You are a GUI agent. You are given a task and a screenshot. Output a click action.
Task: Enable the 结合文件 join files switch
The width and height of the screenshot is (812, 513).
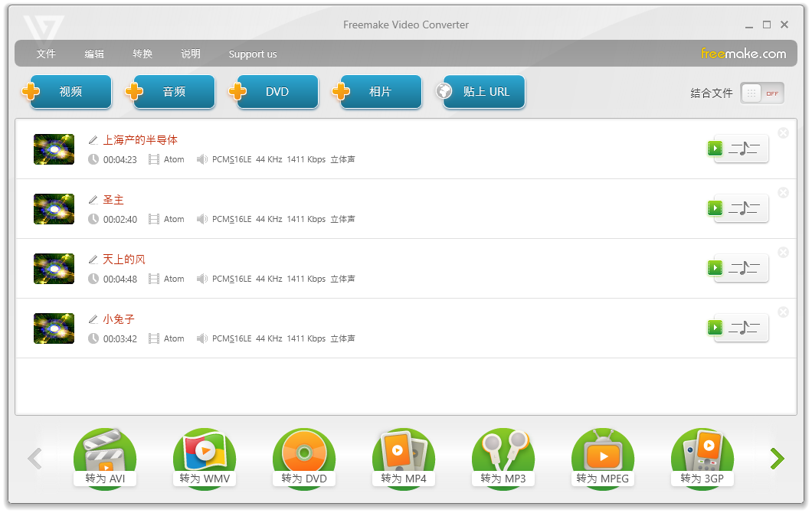pyautogui.click(x=761, y=92)
